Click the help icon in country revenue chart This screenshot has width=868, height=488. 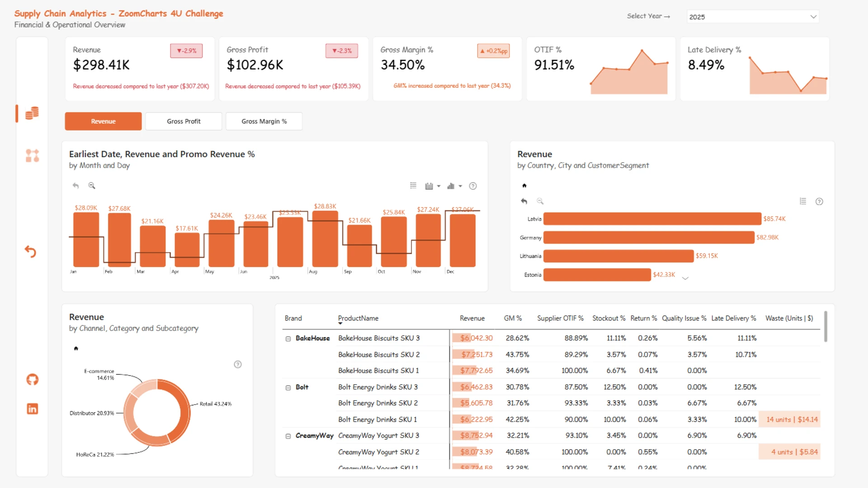(819, 202)
